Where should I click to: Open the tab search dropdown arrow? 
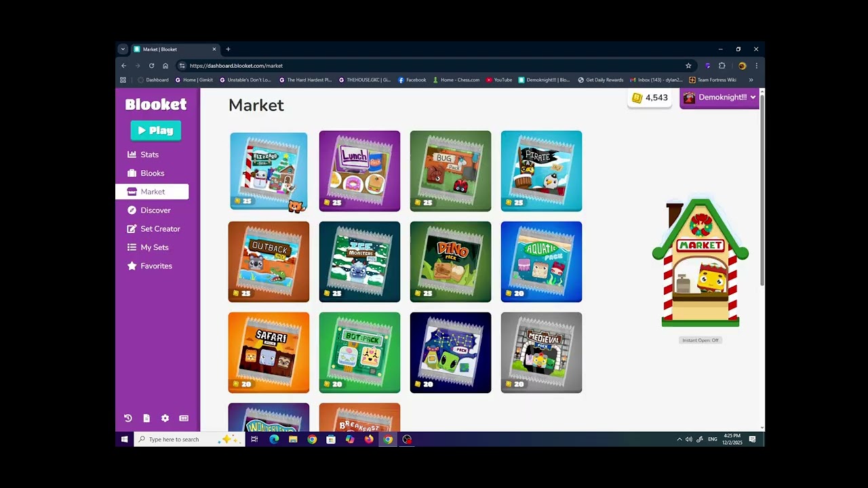pyautogui.click(x=123, y=49)
